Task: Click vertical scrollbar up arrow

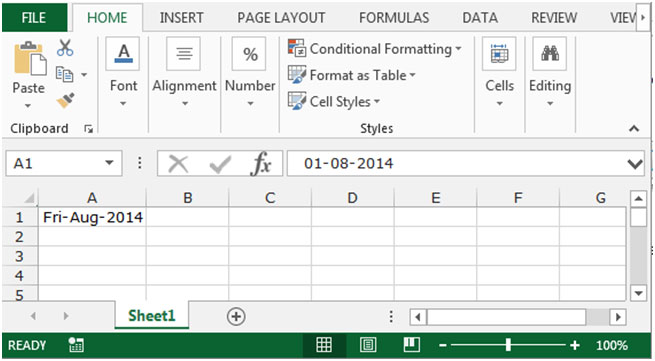Action: pyautogui.click(x=638, y=198)
